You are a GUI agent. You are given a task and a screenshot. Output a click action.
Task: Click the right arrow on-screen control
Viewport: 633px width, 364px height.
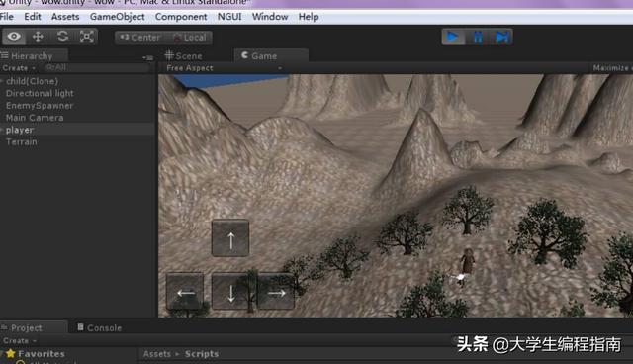pyautogui.click(x=276, y=292)
